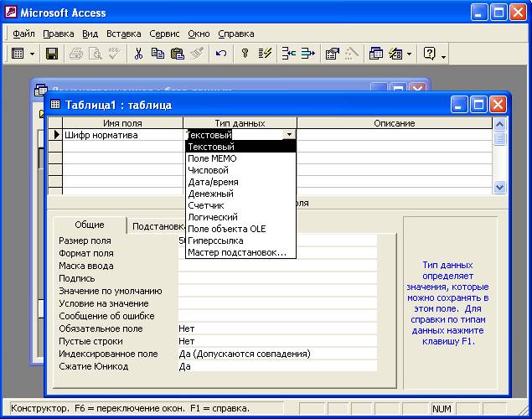This screenshot has width=532, height=419.
Task: Click the Undo arrow icon
Action: pyautogui.click(x=221, y=54)
